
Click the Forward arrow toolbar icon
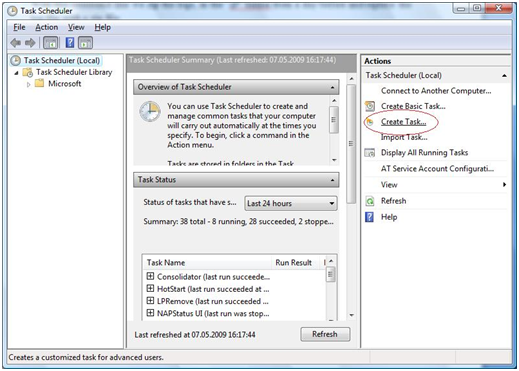[x=30, y=43]
